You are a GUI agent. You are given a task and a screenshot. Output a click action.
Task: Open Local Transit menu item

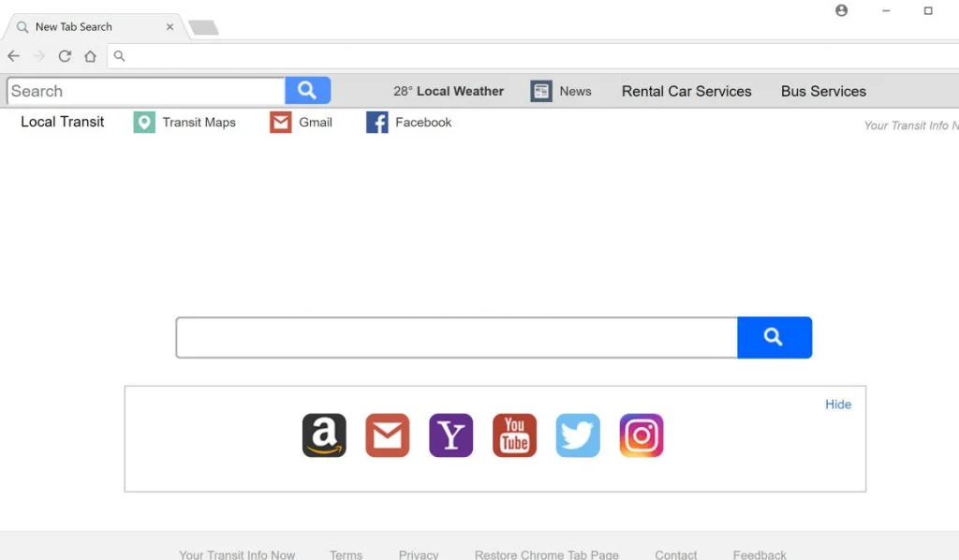63,122
